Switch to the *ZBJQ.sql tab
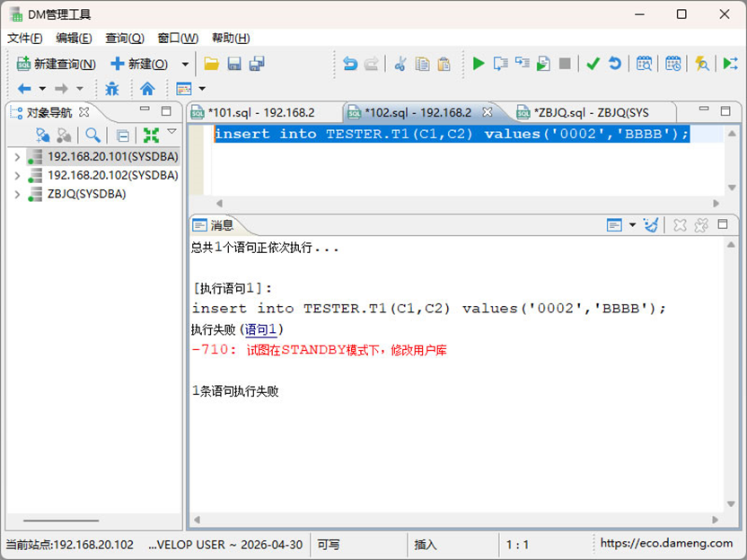 [x=591, y=112]
